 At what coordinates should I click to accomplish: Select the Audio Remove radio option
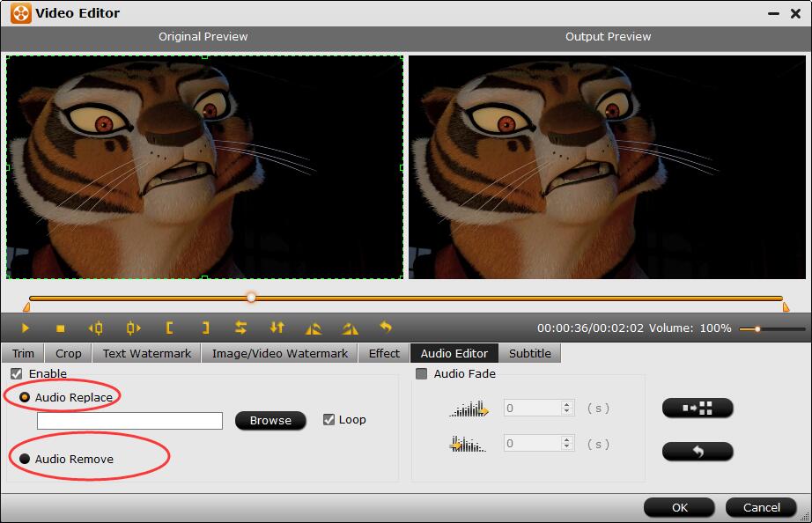(25, 459)
